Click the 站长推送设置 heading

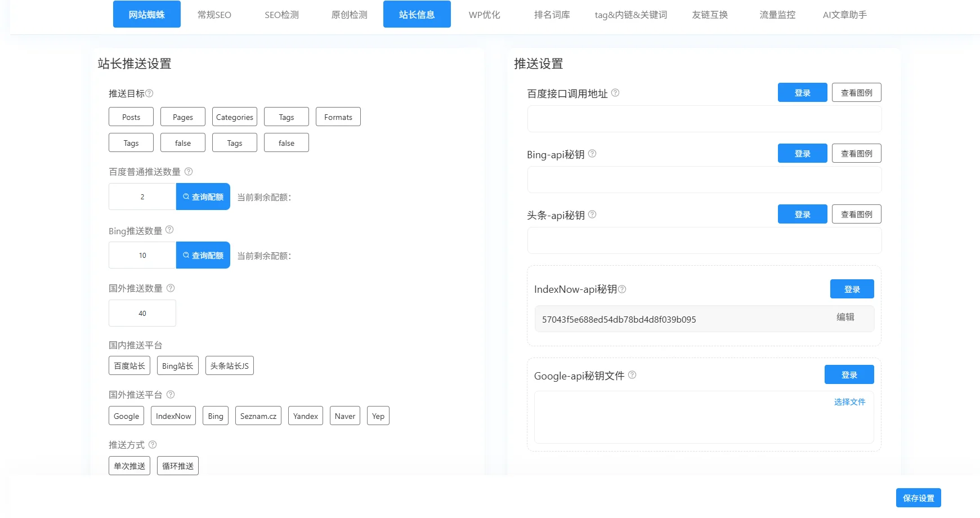135,64
